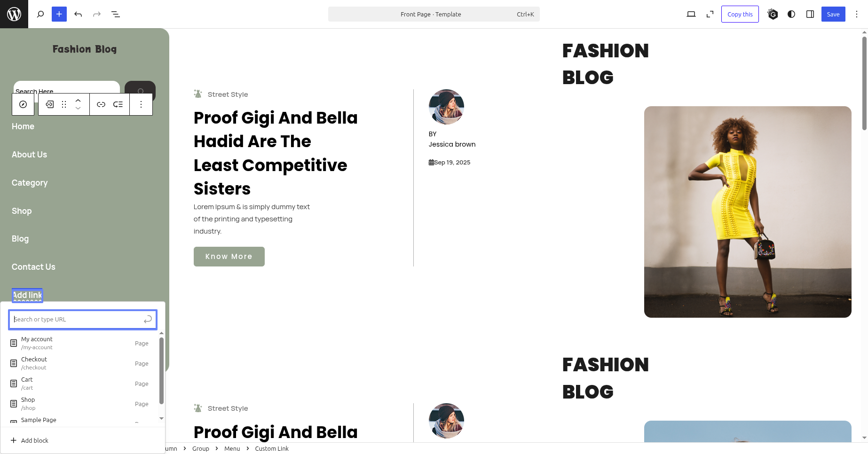Click the Custom Link block type icon

pyautogui.click(x=50, y=104)
